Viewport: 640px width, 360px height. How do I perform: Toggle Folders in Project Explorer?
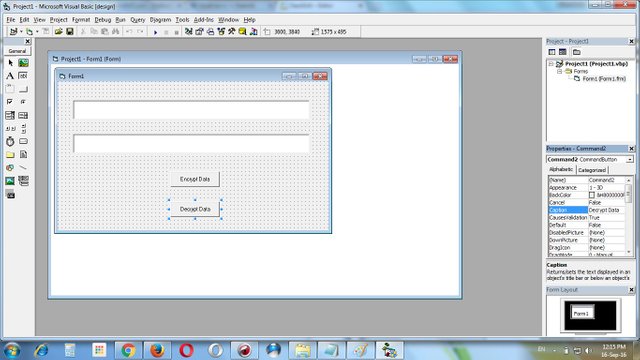pyautogui.click(x=576, y=52)
